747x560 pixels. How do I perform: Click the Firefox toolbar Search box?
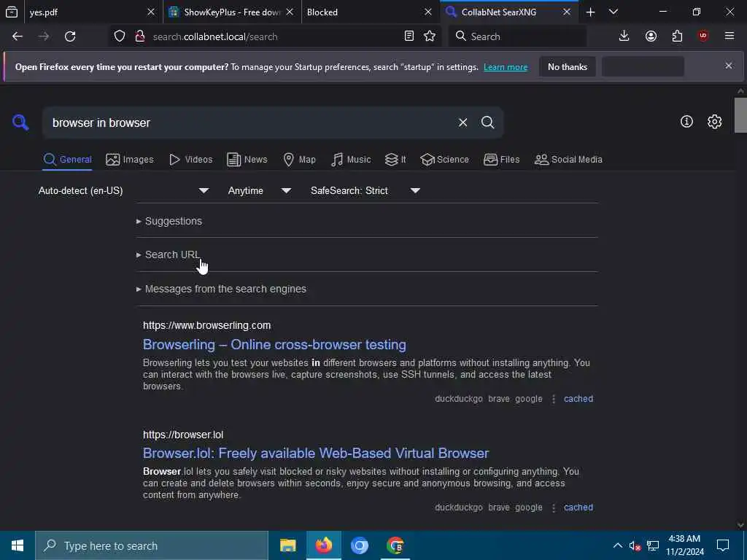(517, 36)
